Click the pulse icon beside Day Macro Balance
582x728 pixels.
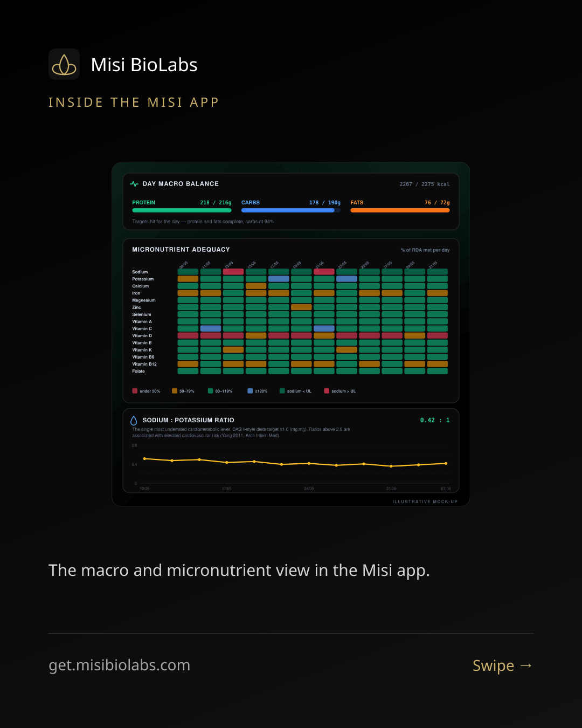(x=134, y=184)
